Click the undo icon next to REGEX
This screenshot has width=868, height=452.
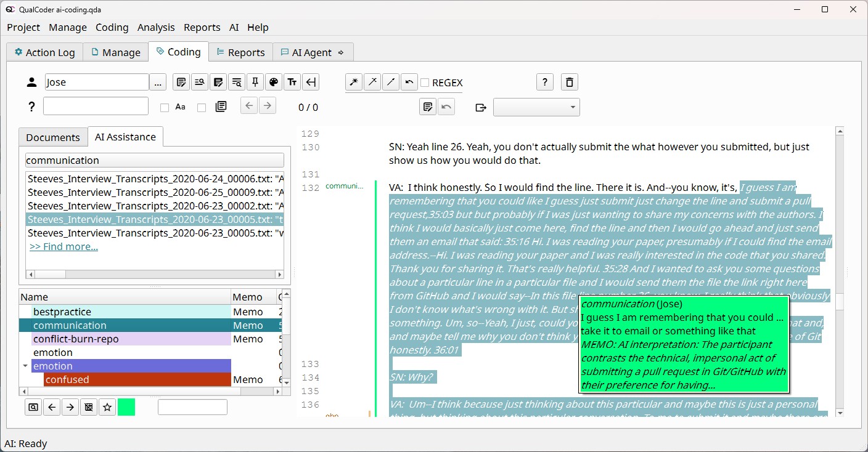click(x=409, y=83)
